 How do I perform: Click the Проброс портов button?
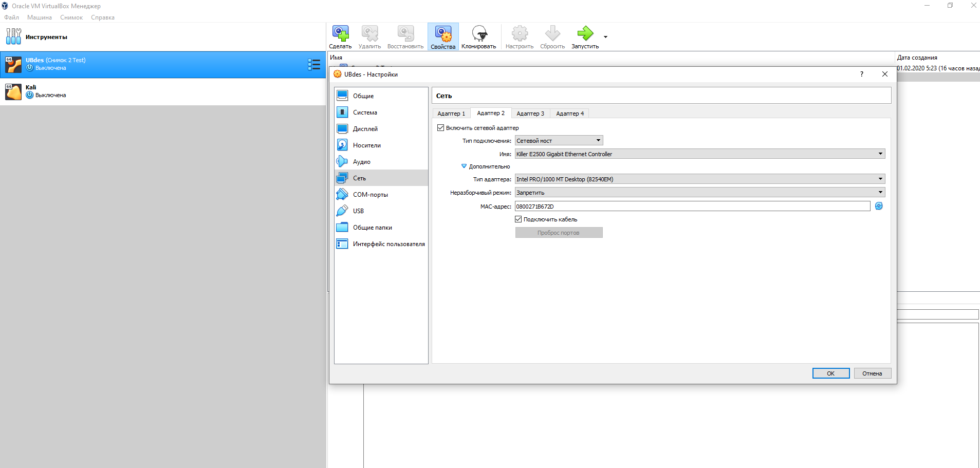559,233
